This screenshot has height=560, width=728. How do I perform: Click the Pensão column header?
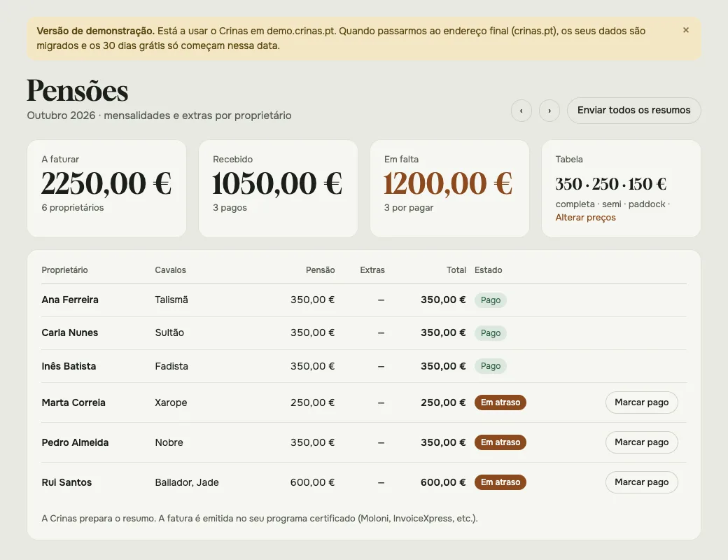[321, 270]
